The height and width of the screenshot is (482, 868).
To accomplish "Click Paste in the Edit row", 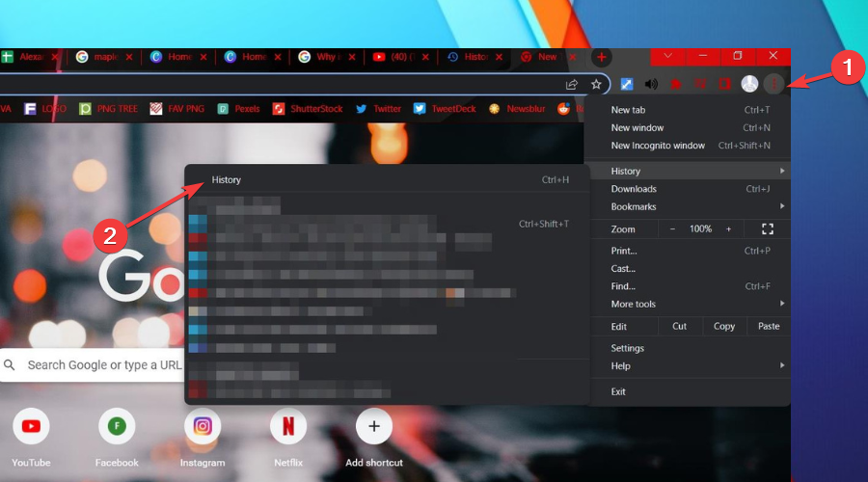I will pos(769,327).
